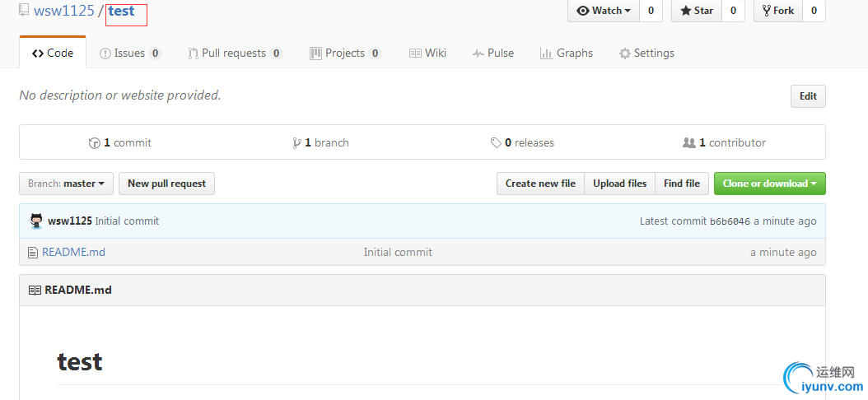
Task: Switch to the Pulse tab
Action: 492,53
